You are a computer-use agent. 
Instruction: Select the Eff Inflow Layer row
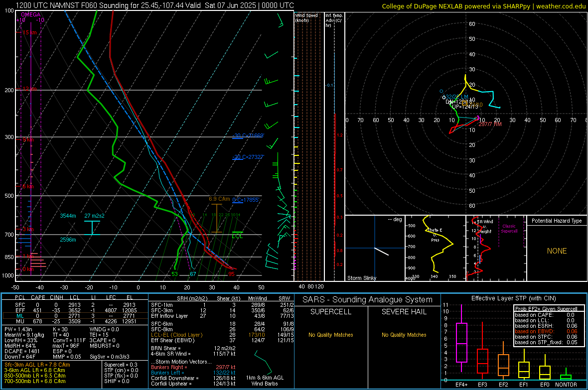tap(222, 316)
